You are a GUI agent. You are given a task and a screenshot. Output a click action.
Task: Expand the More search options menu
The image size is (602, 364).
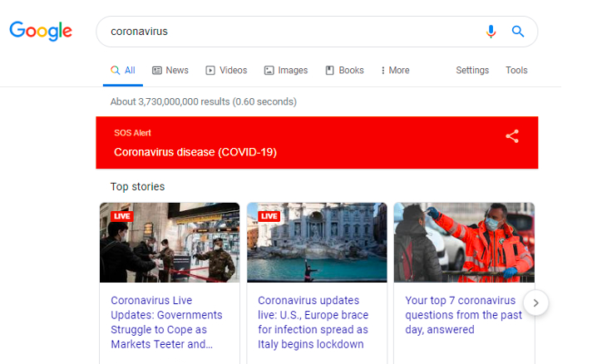[x=396, y=71]
